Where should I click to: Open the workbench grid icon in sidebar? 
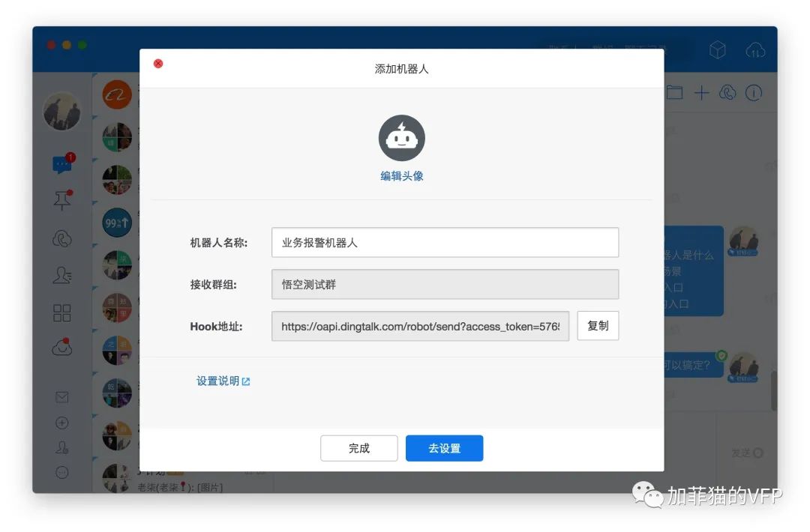pyautogui.click(x=62, y=312)
